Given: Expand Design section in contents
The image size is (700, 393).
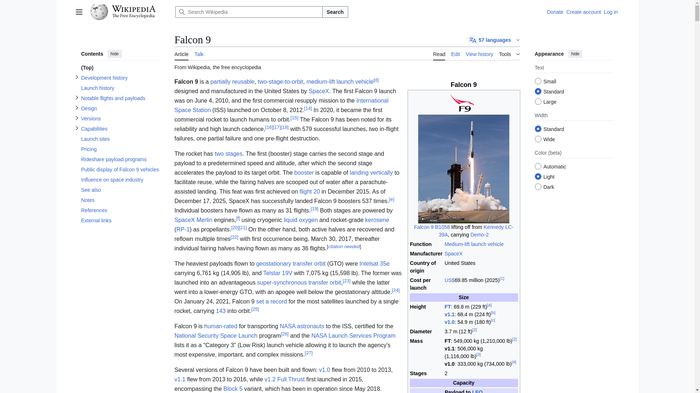Looking at the screenshot, I should 77,108.
